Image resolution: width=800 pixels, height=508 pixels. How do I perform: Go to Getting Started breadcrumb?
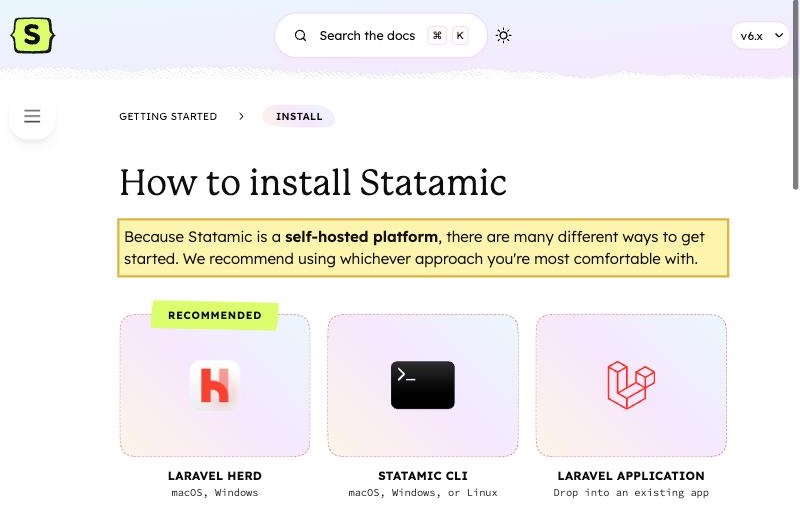click(x=168, y=116)
